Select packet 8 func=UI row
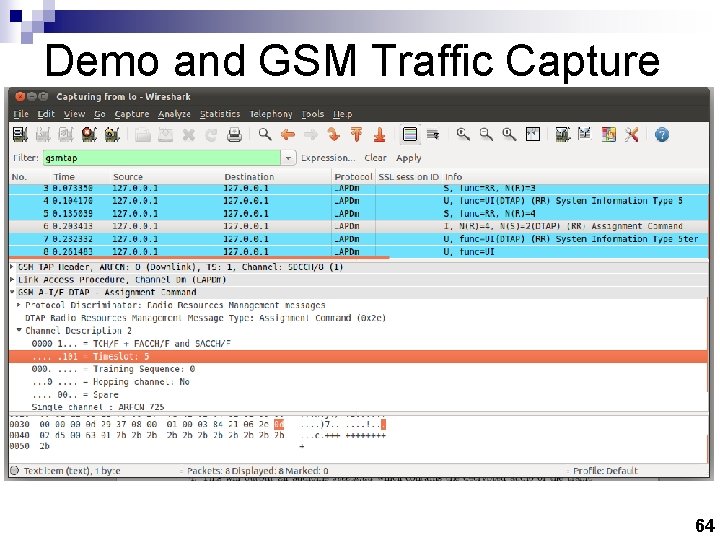720x540 pixels. click(358, 252)
